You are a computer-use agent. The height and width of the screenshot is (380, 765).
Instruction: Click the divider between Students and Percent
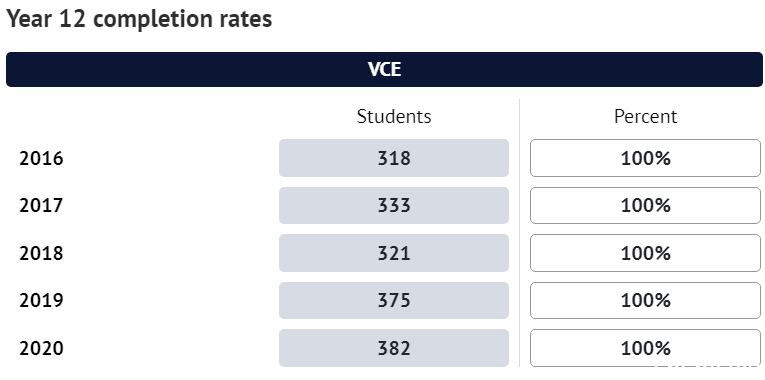(520, 233)
